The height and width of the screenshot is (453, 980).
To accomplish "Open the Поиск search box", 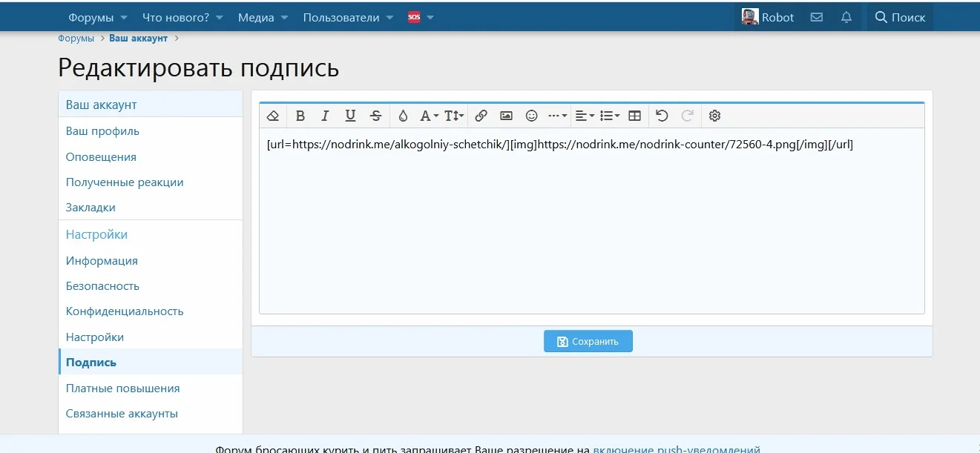I will [901, 17].
